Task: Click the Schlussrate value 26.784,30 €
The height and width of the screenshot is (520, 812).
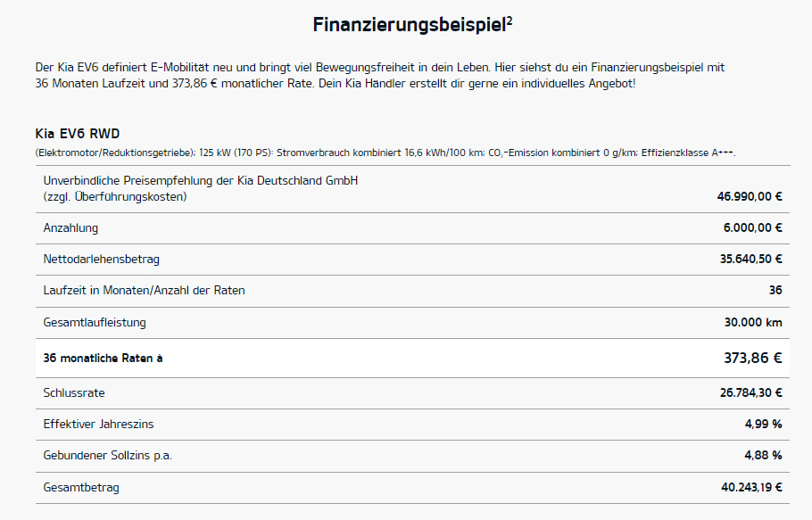Action: tap(749, 392)
